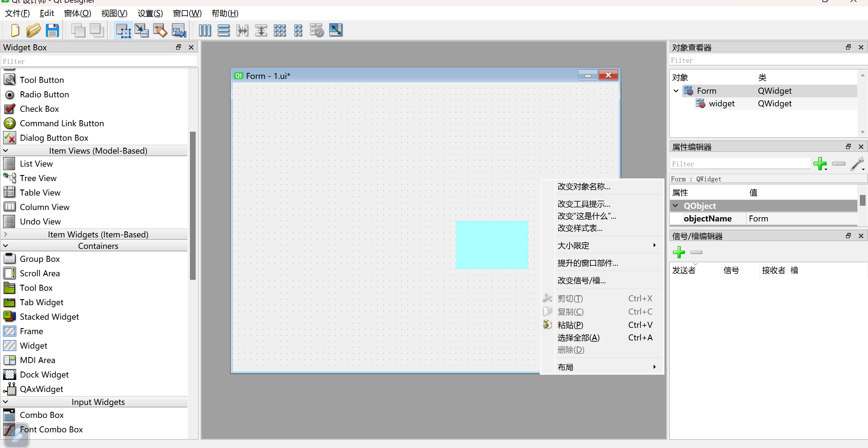Select the cyan widget on the form

pyautogui.click(x=492, y=245)
